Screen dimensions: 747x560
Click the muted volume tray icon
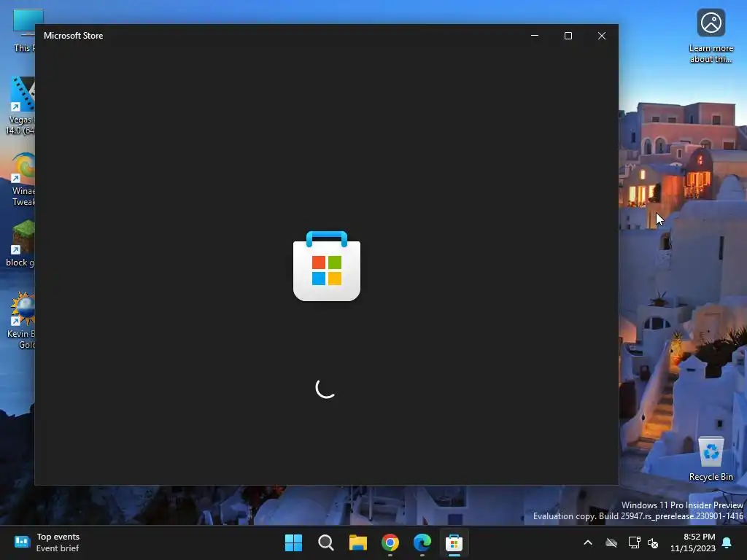pos(653,542)
